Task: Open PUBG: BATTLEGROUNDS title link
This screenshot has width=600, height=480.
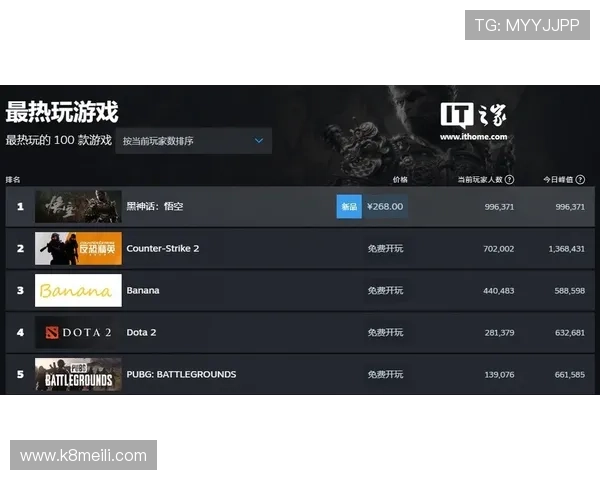Action: pyautogui.click(x=181, y=374)
